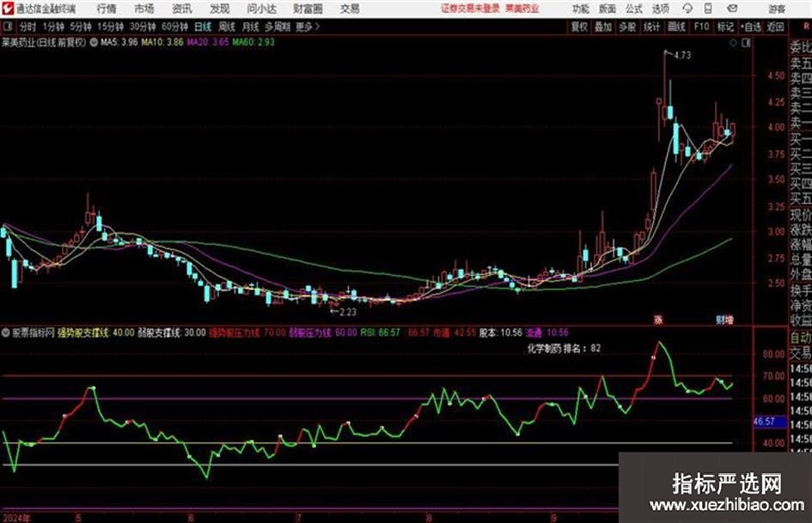This screenshot has height=523, width=812.
Task: Click the MA10: 3.86 value
Action: pos(162,42)
